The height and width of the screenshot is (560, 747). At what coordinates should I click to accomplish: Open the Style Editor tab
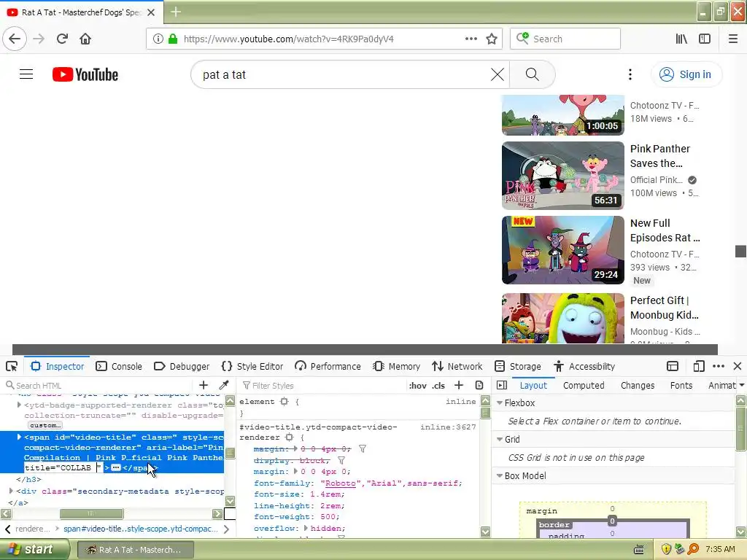(252, 366)
